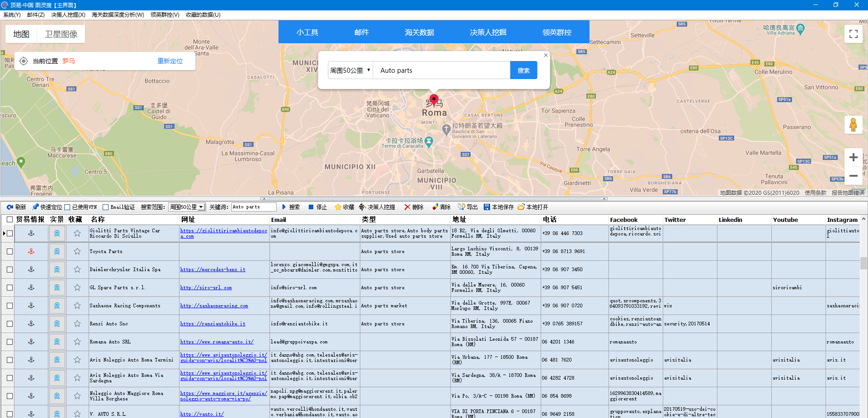
Task: Click 本地打开 local open icon
Action: coord(521,207)
